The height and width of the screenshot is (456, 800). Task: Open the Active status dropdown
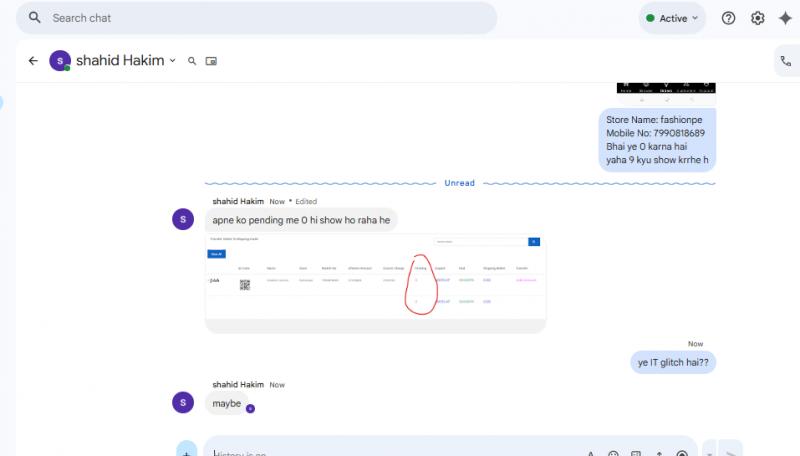click(672, 18)
